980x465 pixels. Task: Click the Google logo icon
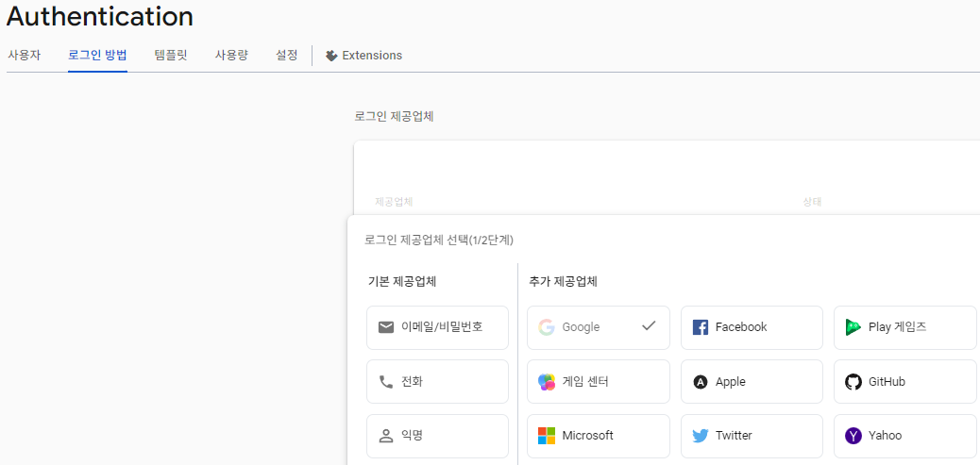[x=547, y=327]
